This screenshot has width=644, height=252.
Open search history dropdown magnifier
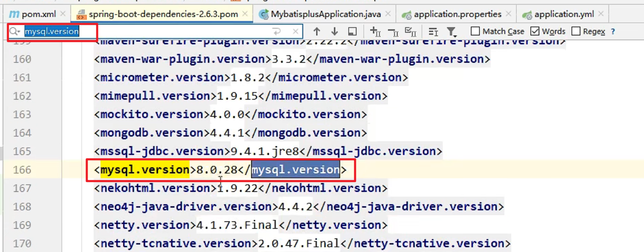[14, 32]
